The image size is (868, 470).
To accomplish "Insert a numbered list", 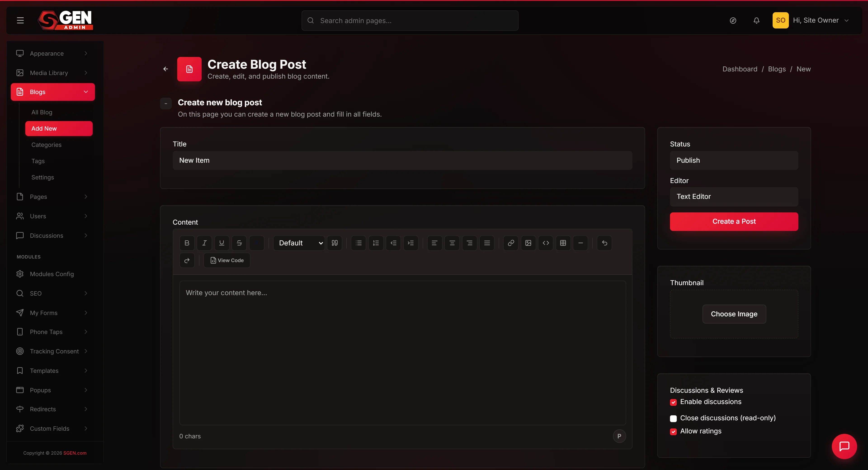I will [376, 243].
